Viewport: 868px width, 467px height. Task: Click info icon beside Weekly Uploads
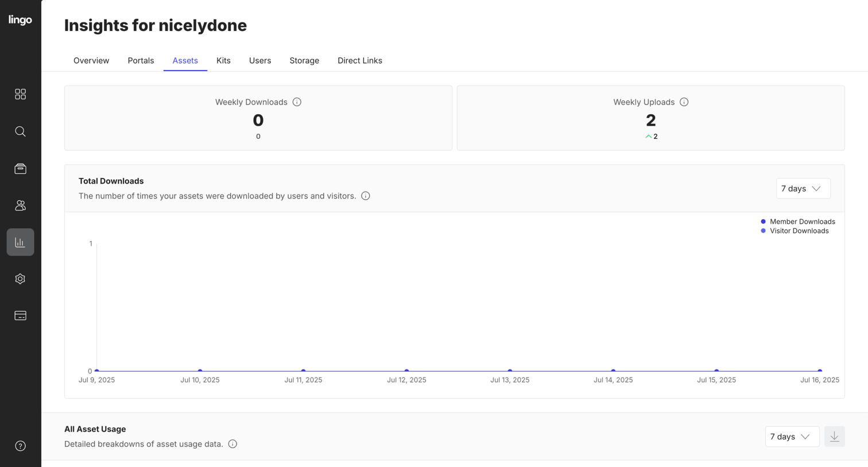click(684, 102)
